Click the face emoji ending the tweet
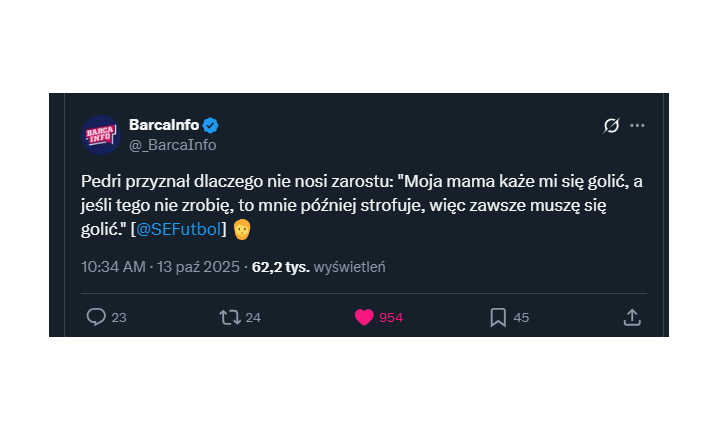Viewport: 718px width, 429px height. [x=241, y=230]
